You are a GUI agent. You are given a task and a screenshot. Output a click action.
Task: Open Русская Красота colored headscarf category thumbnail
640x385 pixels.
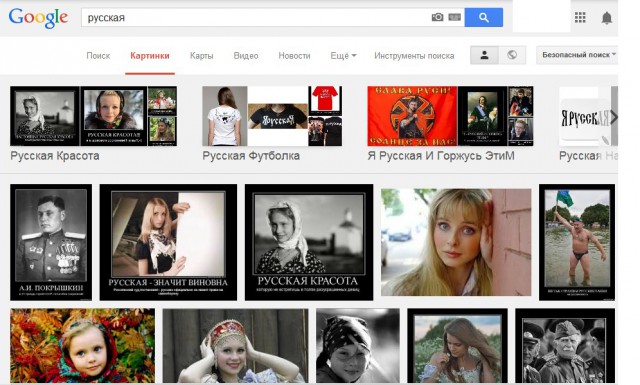[x=114, y=116]
